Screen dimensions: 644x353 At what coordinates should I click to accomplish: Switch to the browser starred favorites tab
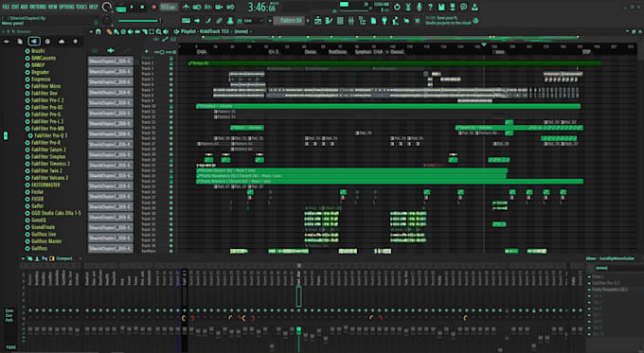[75, 42]
